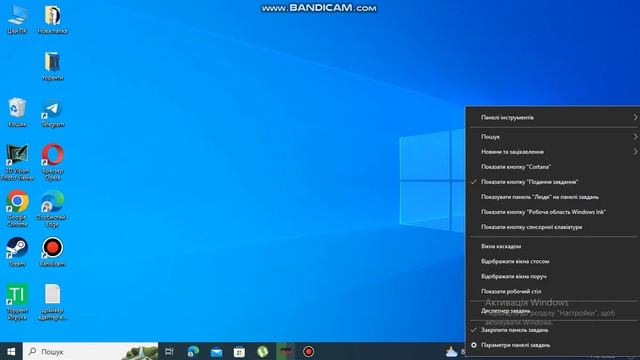Expand the "Пошук" submenu in context menu

coord(553,137)
